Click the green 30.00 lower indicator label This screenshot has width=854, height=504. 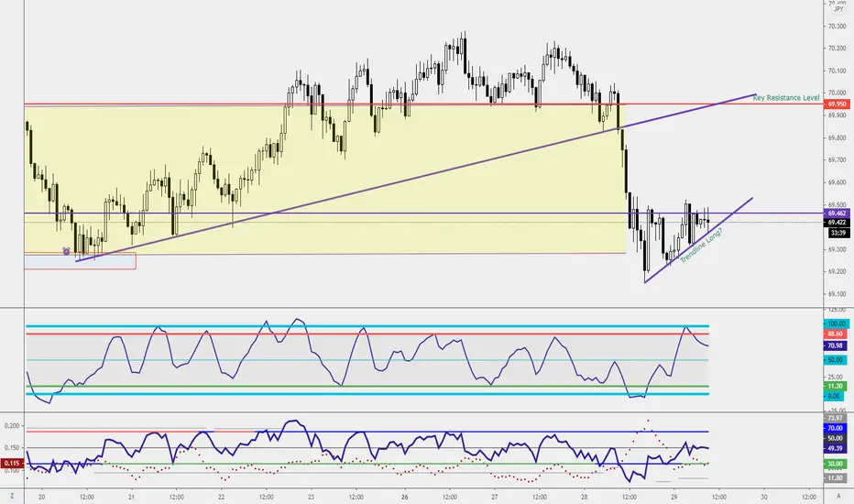pyautogui.click(x=835, y=464)
